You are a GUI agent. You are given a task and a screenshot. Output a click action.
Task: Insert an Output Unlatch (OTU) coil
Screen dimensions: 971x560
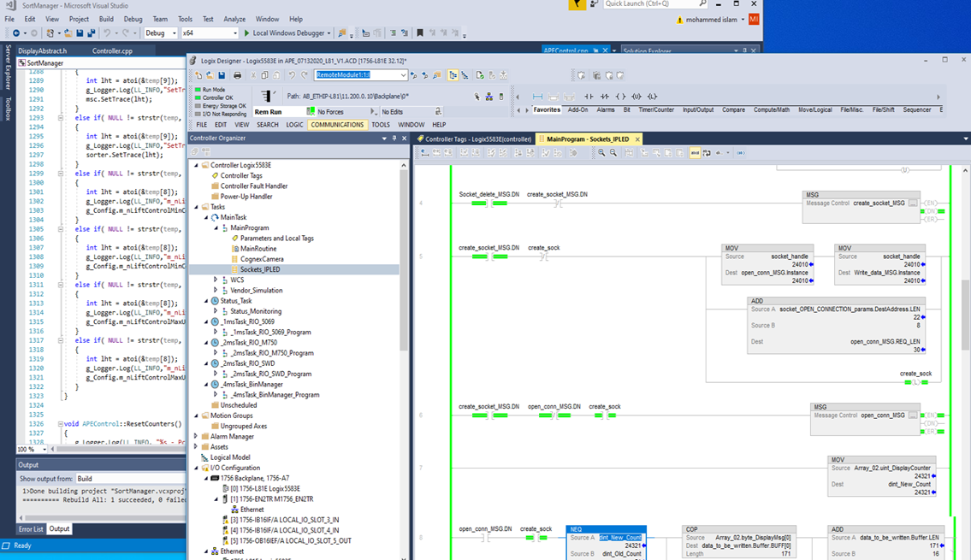click(x=636, y=97)
